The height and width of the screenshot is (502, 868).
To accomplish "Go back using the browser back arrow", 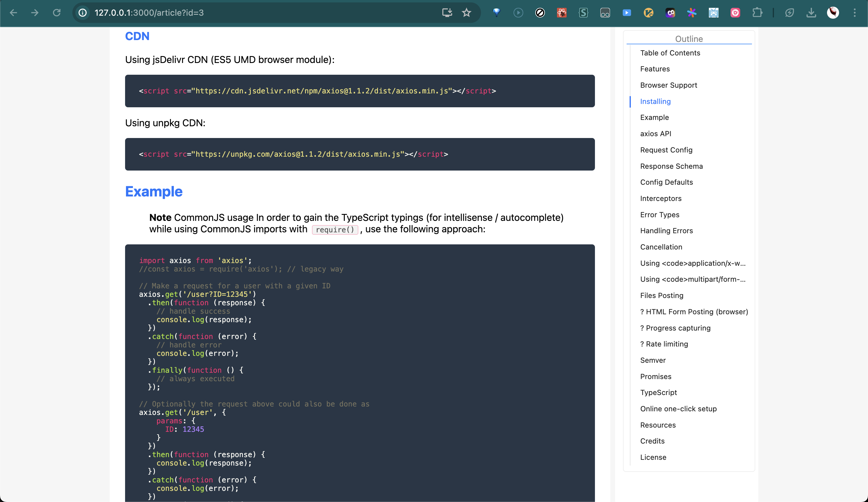I will tap(13, 13).
